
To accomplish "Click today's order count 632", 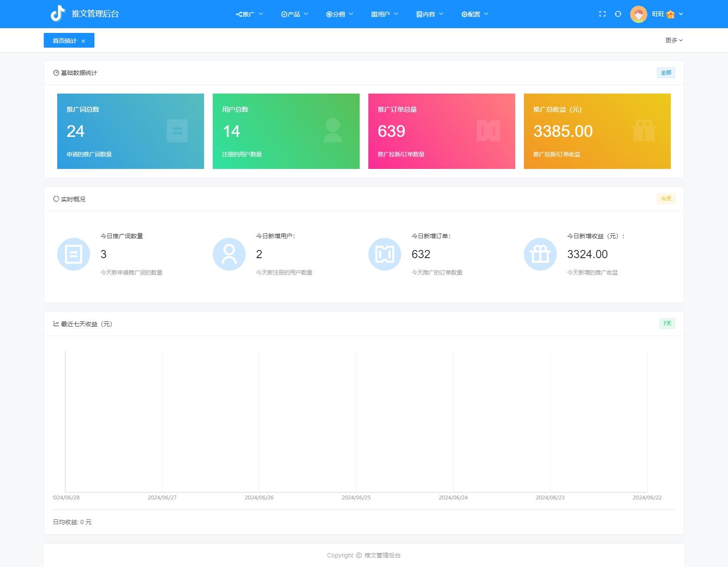I will tap(421, 254).
